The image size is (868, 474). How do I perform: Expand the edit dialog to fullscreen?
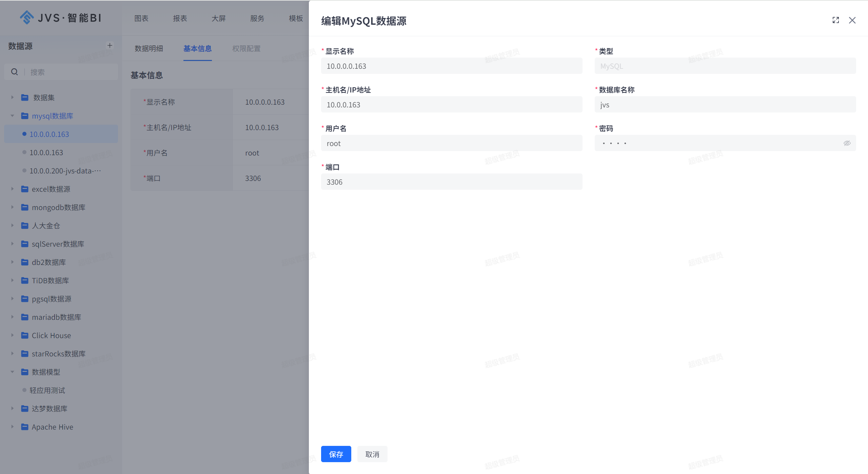[836, 20]
